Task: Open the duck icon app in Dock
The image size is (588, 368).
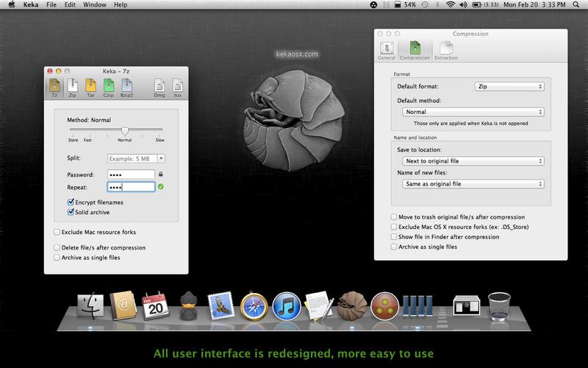Action: [188, 305]
